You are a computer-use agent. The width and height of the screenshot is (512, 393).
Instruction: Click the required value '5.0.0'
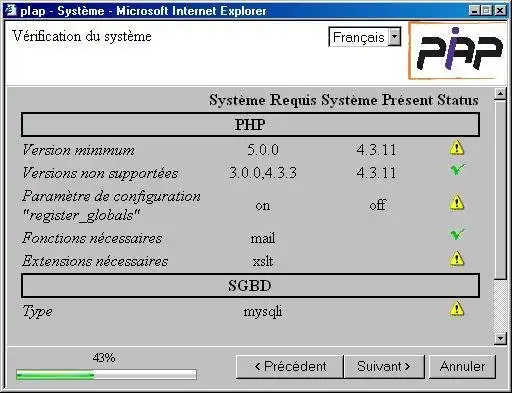click(x=263, y=150)
